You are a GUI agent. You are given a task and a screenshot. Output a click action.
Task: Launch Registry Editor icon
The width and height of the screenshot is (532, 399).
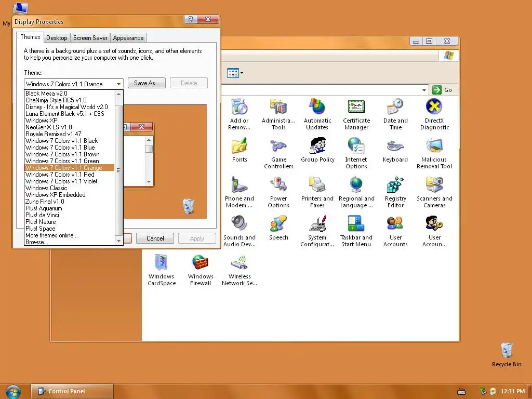coord(395,192)
